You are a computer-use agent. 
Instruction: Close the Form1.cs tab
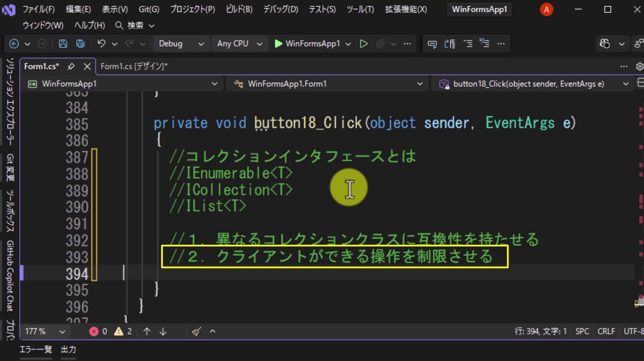(x=87, y=66)
